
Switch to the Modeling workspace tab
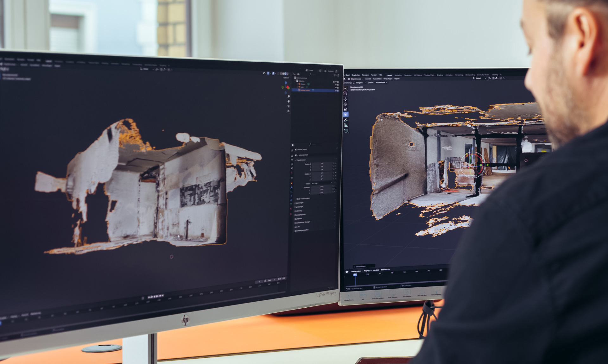click(398, 75)
